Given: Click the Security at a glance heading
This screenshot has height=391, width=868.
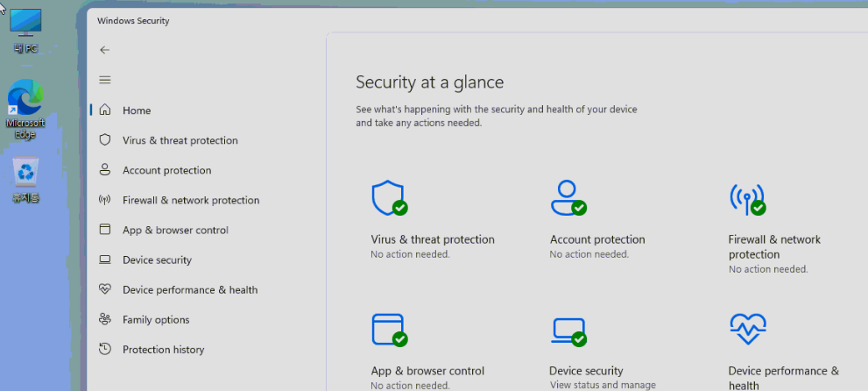Looking at the screenshot, I should coord(429,82).
